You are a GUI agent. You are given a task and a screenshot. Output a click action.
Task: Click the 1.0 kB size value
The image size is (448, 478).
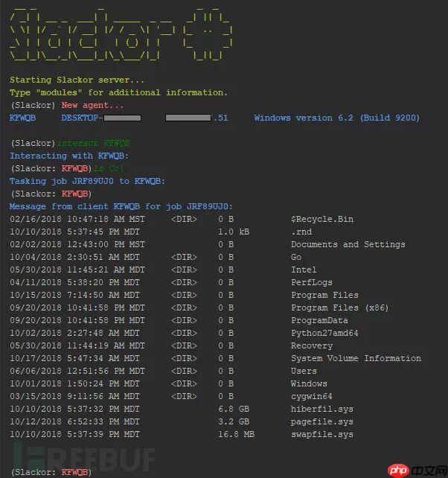tap(234, 232)
